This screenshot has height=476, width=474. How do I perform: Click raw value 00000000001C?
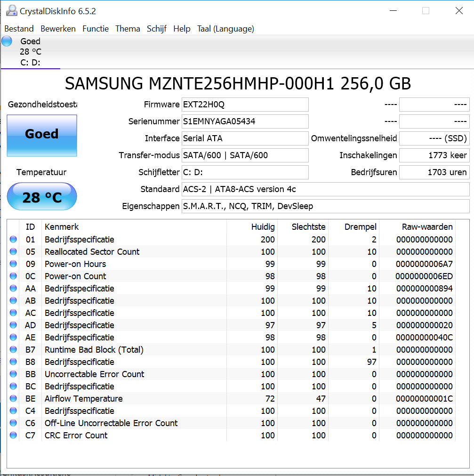coord(424,399)
